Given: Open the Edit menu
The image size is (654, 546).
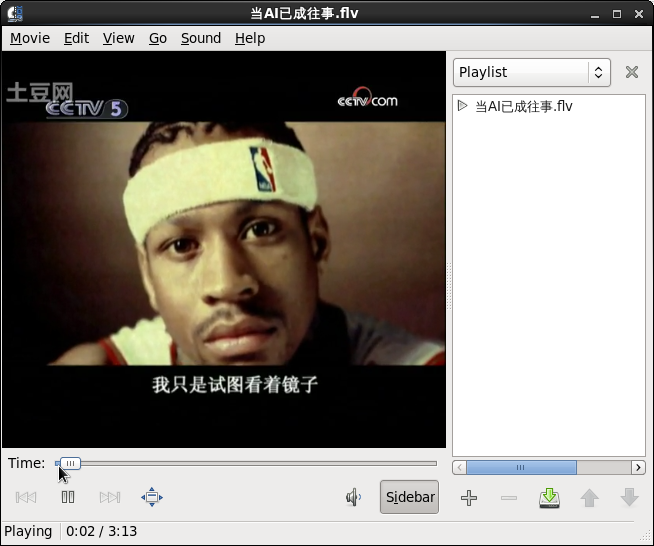Looking at the screenshot, I should click(x=76, y=38).
